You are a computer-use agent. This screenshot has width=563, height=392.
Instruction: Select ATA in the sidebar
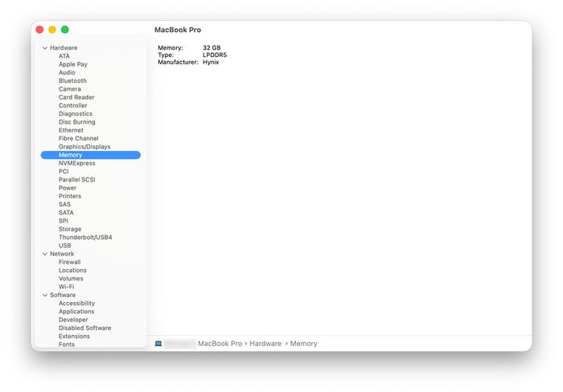64,56
